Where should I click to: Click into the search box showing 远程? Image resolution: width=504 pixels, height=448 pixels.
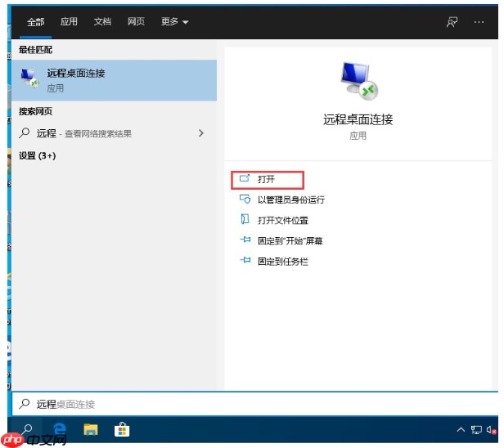pyautogui.click(x=255, y=404)
